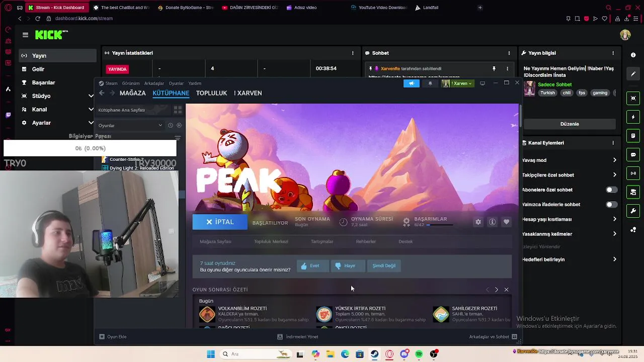
Task: Open PEAK game settings gear
Action: (478, 222)
